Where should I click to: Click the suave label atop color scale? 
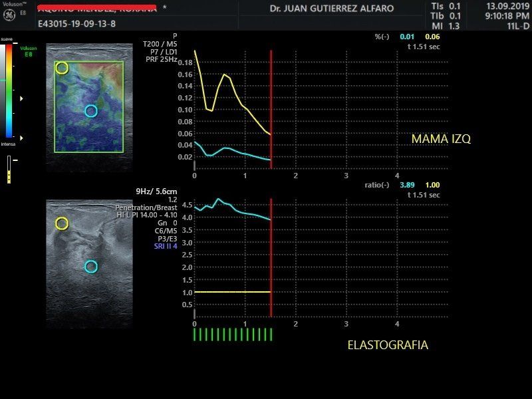pyautogui.click(x=7, y=39)
